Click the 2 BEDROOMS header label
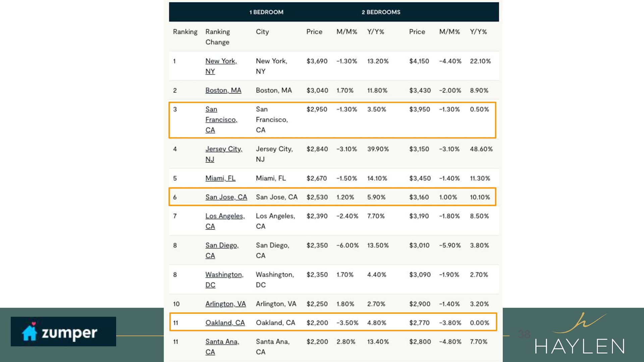Viewport: 644px width, 362px height. (381, 12)
